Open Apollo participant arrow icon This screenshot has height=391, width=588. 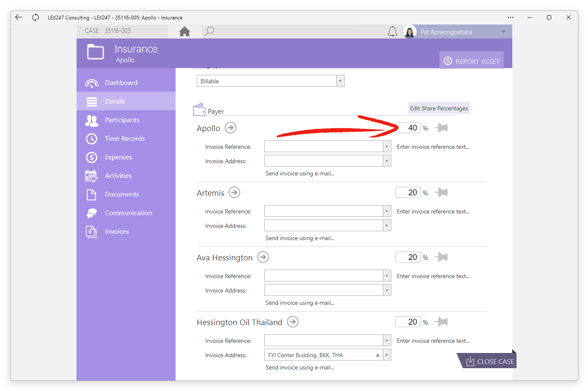pyautogui.click(x=231, y=128)
